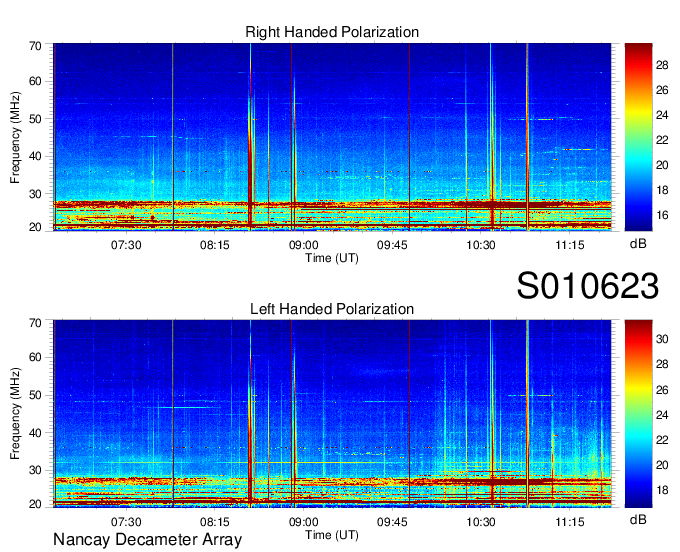Image resolution: width=680 pixels, height=552 pixels.
Task: Click the 08:15 tick under Left Handed plot
Action: (x=214, y=522)
